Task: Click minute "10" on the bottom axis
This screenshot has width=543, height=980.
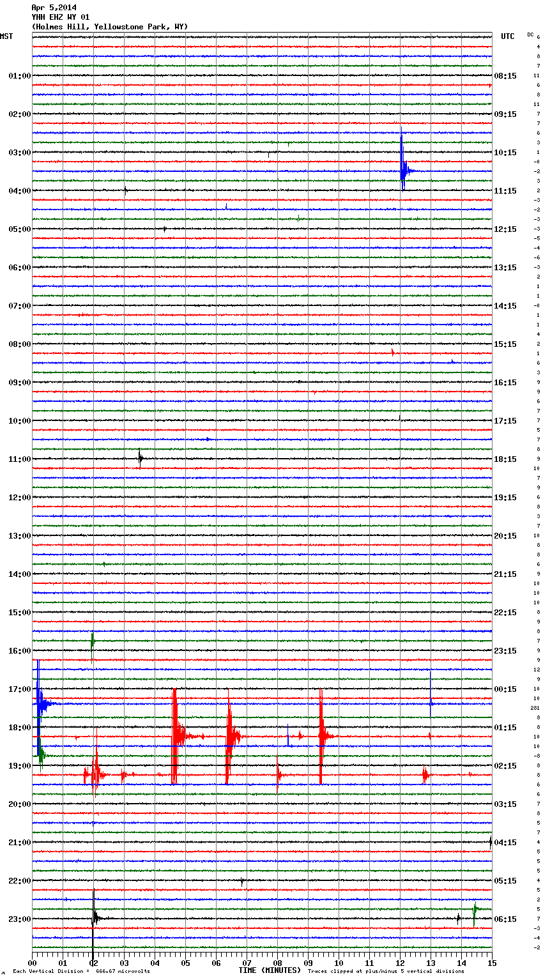Action: coord(339,963)
